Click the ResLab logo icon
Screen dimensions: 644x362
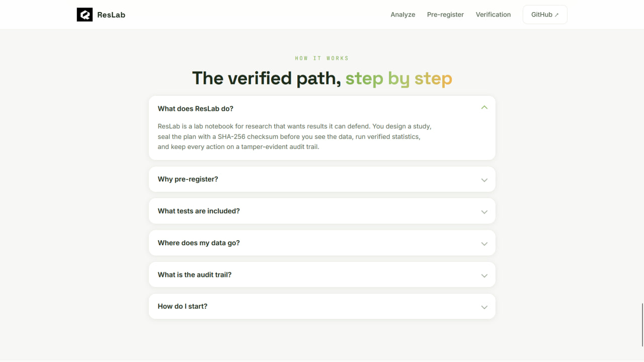[x=85, y=15]
